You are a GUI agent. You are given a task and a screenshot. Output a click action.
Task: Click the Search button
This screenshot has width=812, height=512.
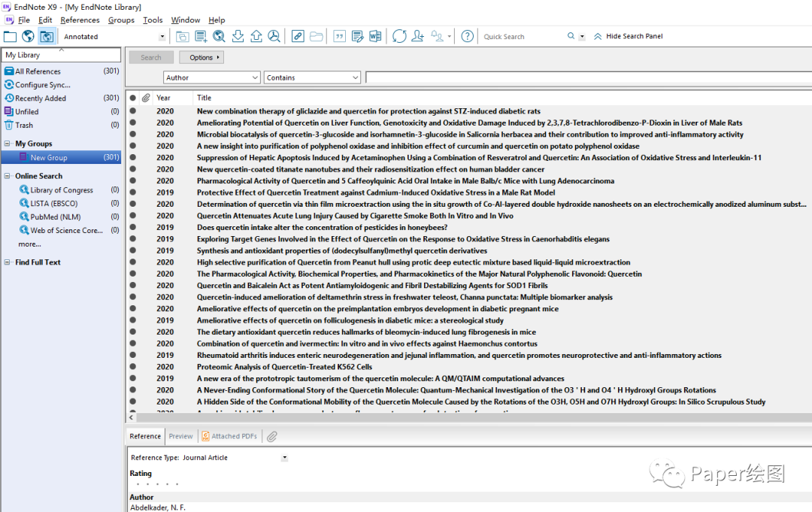click(150, 57)
